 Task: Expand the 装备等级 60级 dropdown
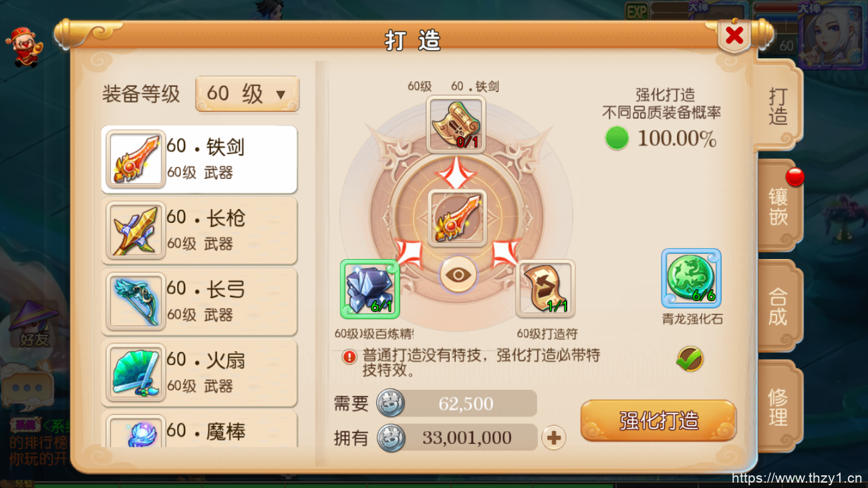(247, 94)
